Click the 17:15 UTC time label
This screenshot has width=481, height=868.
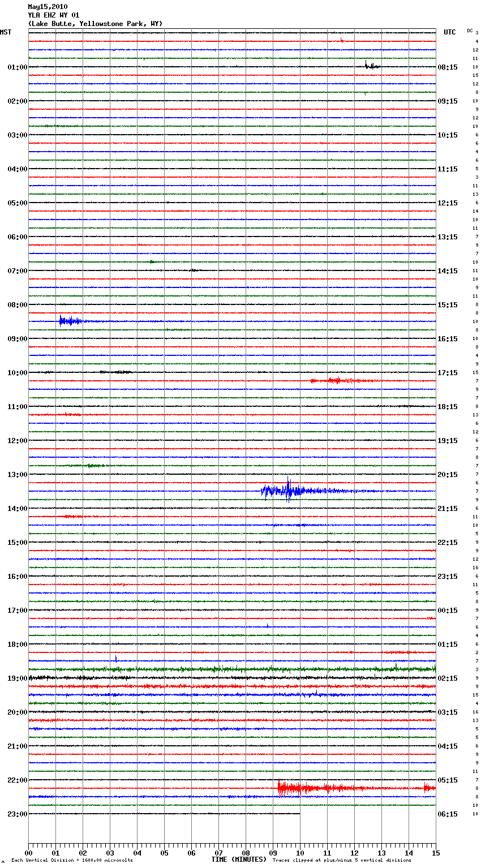click(x=448, y=373)
